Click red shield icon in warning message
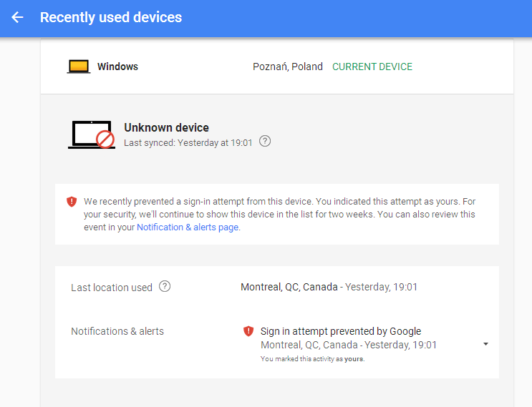Screen dimensions: 532x407 click(x=72, y=202)
